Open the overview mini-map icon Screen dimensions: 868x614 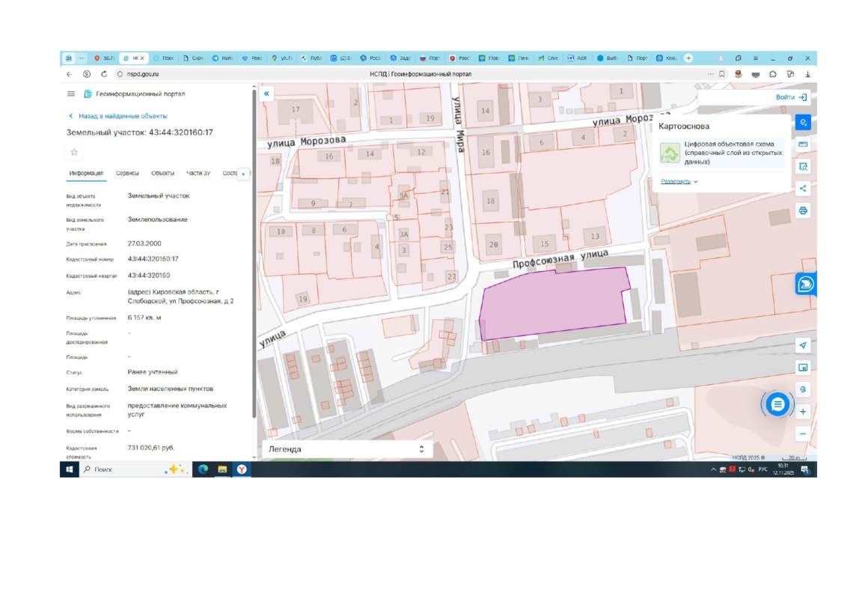tap(803, 368)
